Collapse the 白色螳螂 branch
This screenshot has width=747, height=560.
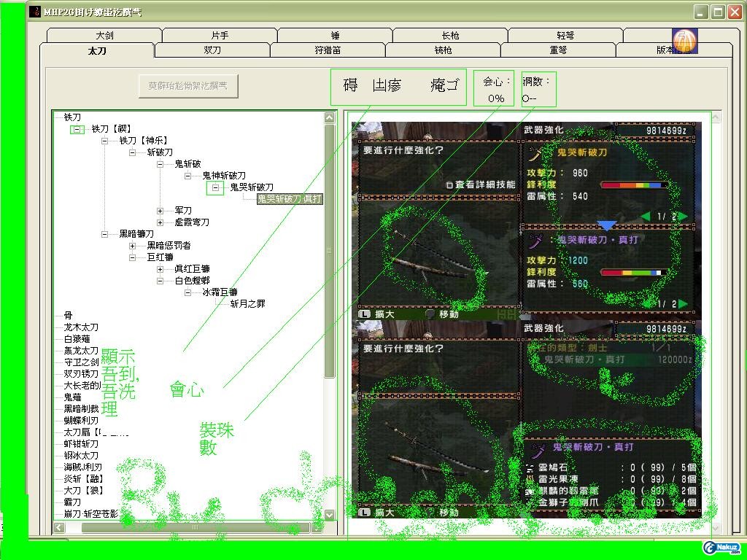click(x=160, y=281)
